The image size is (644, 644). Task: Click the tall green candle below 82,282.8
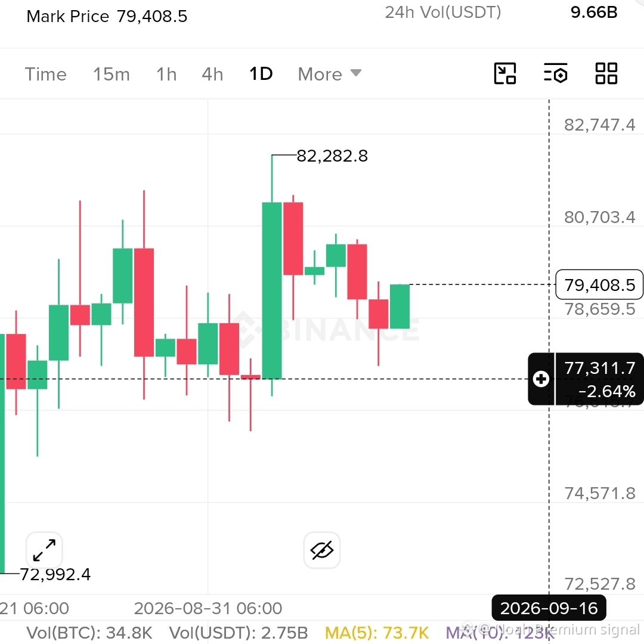tap(272, 290)
